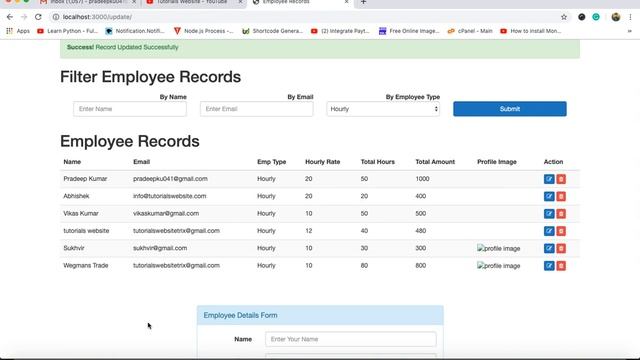Viewport: 640px width, 360px height.
Task: Go forward in browser history
Action: coord(24,17)
